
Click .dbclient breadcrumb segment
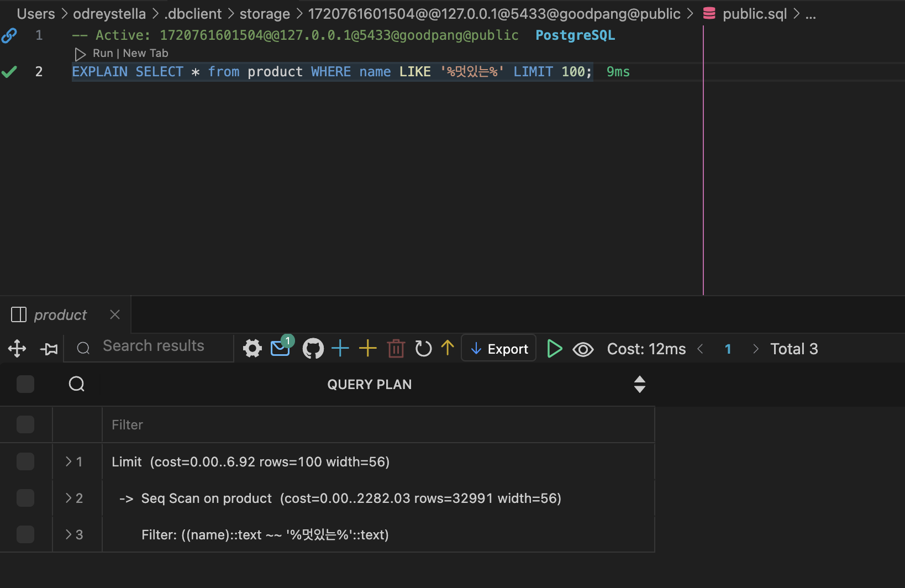coord(193,14)
